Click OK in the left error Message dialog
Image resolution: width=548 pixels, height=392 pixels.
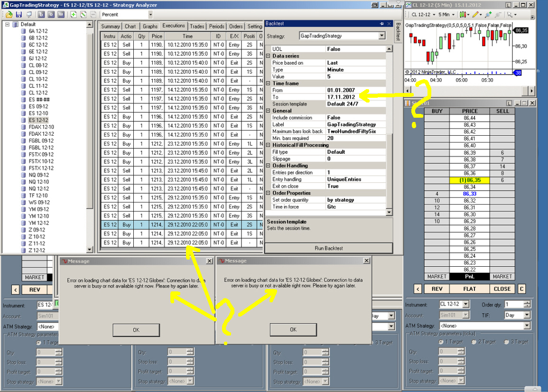(x=136, y=330)
